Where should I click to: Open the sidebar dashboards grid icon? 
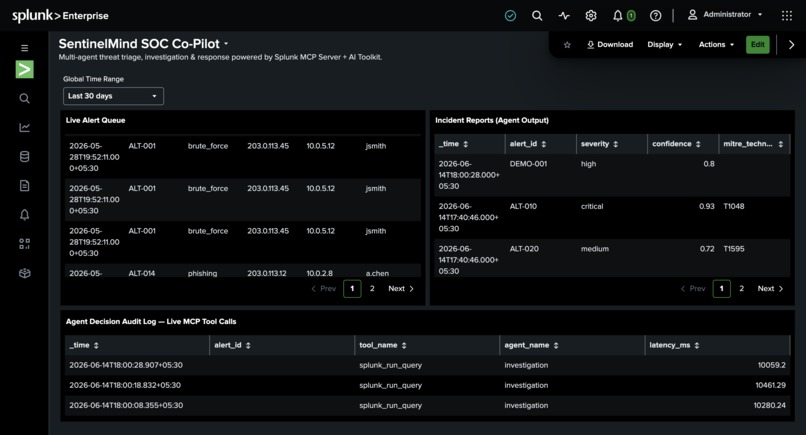click(x=24, y=244)
